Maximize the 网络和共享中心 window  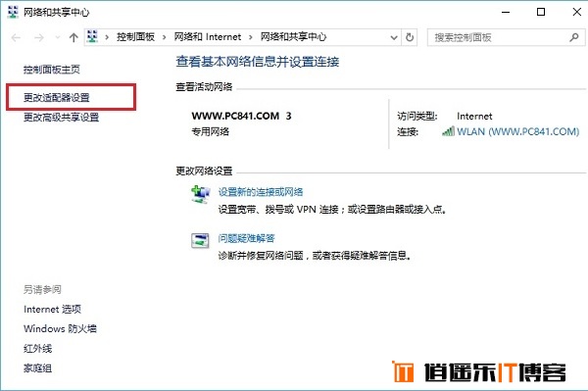pyautogui.click(x=541, y=12)
